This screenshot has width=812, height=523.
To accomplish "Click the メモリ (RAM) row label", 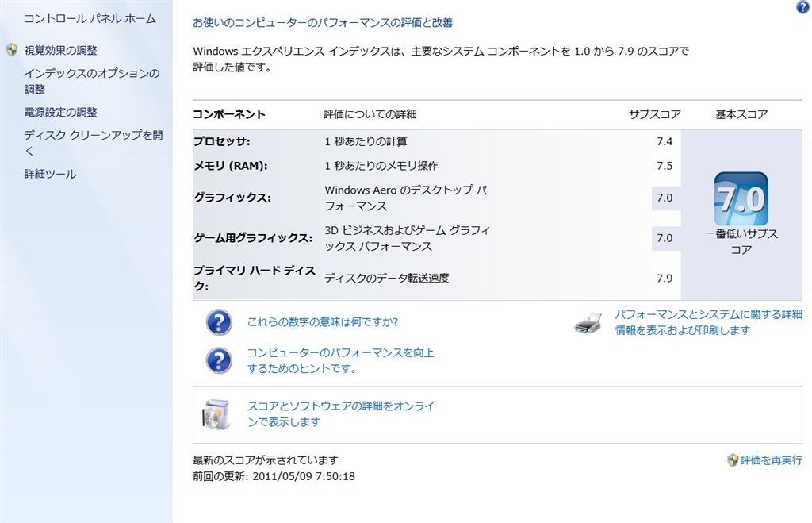I will [x=231, y=166].
